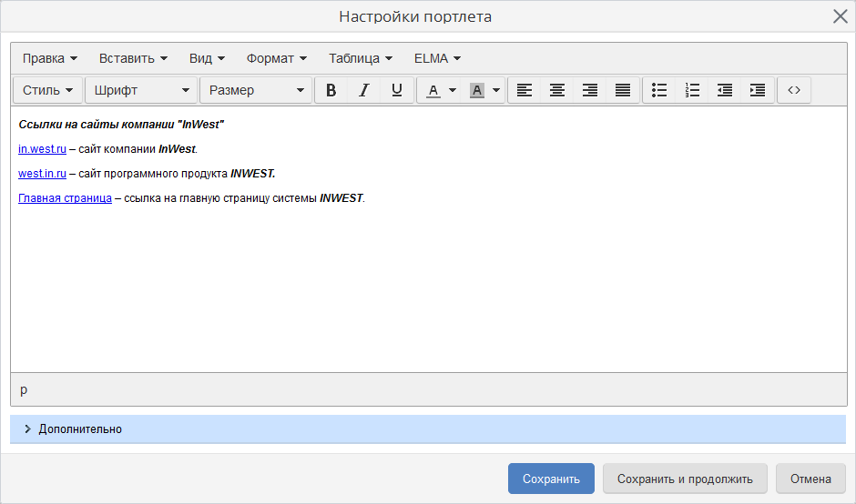This screenshot has height=504, width=856.
Task: Open the Правка menu
Action: (x=50, y=58)
